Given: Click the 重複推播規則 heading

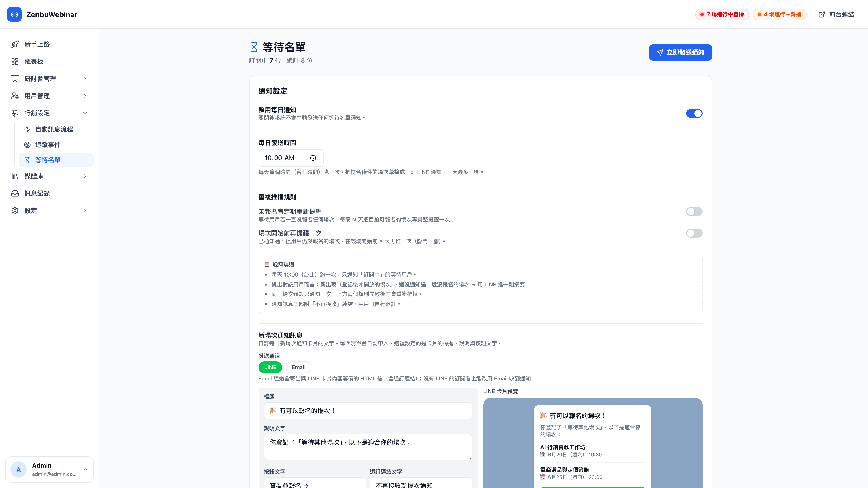Looking at the screenshot, I should (277, 197).
